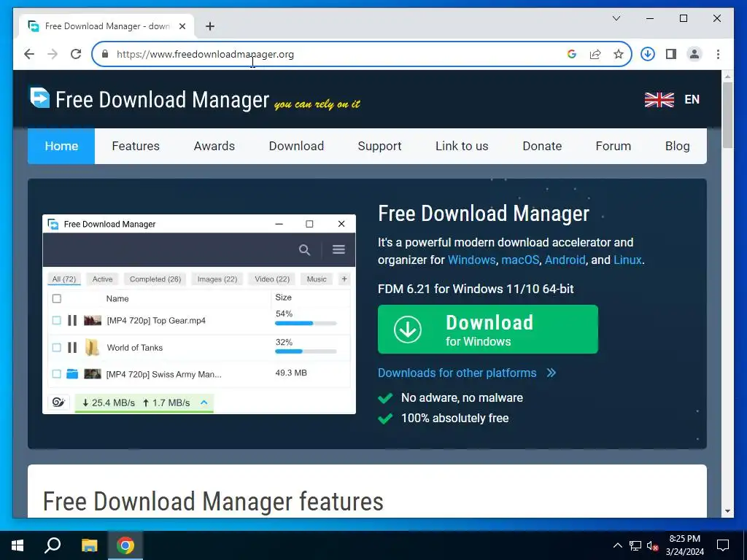Share this page using the share icon
This screenshot has width=747, height=560.
(x=595, y=54)
